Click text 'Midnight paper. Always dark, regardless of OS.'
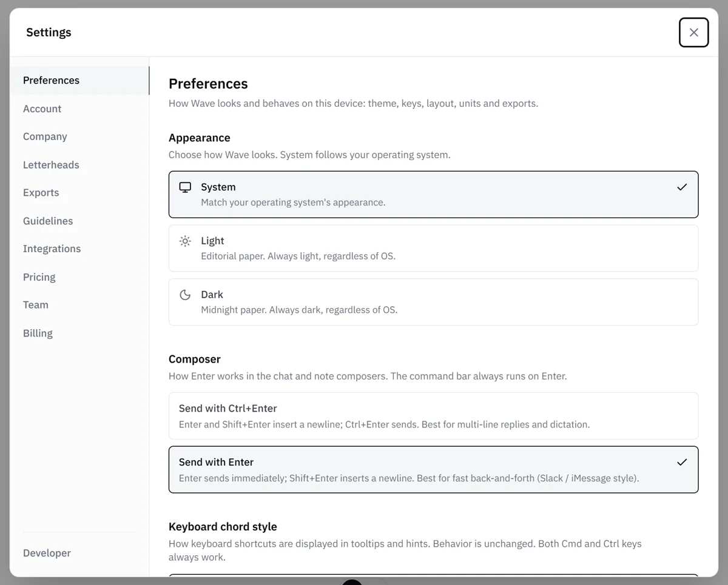Image resolution: width=728 pixels, height=585 pixels. tap(299, 310)
